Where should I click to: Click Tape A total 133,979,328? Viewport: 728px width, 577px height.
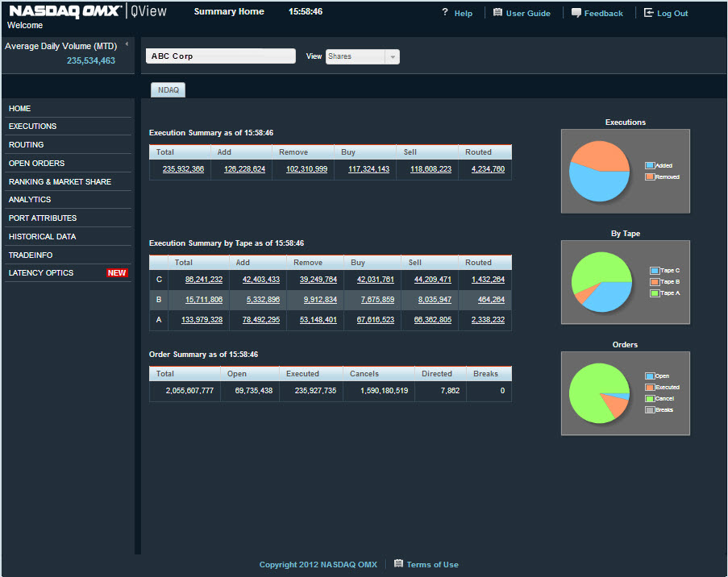202,320
